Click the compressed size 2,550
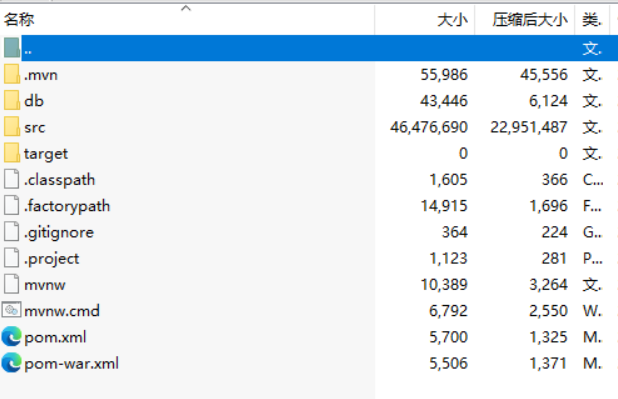The width and height of the screenshot is (618, 399). click(549, 311)
